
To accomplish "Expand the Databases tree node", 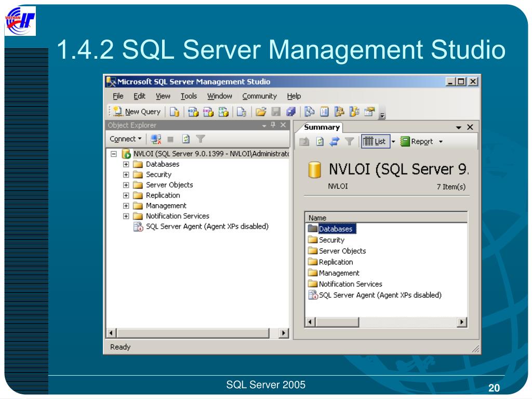I will point(126,164).
